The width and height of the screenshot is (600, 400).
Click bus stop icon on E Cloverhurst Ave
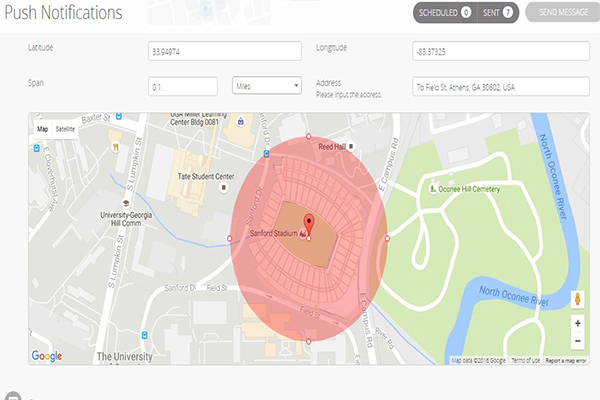pos(36,148)
